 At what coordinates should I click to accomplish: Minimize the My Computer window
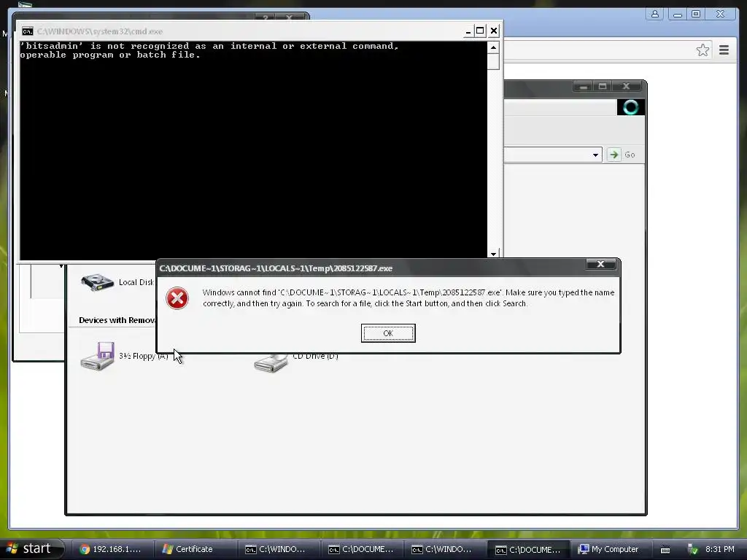click(x=583, y=86)
